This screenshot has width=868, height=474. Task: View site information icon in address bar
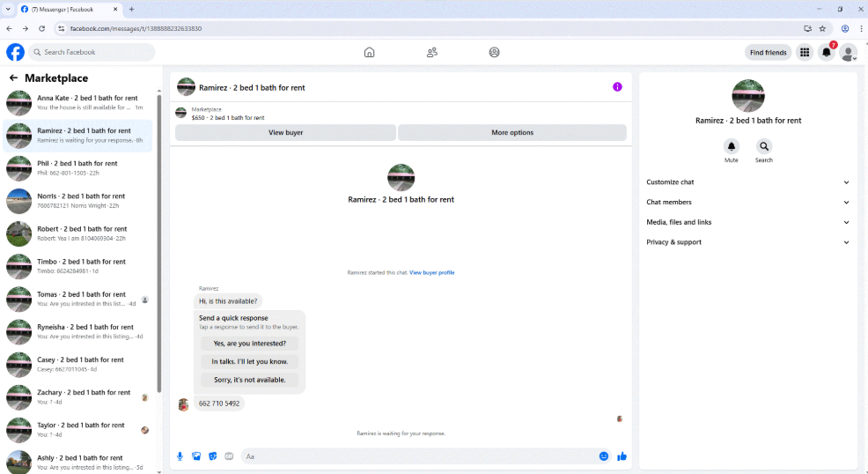tap(62, 28)
